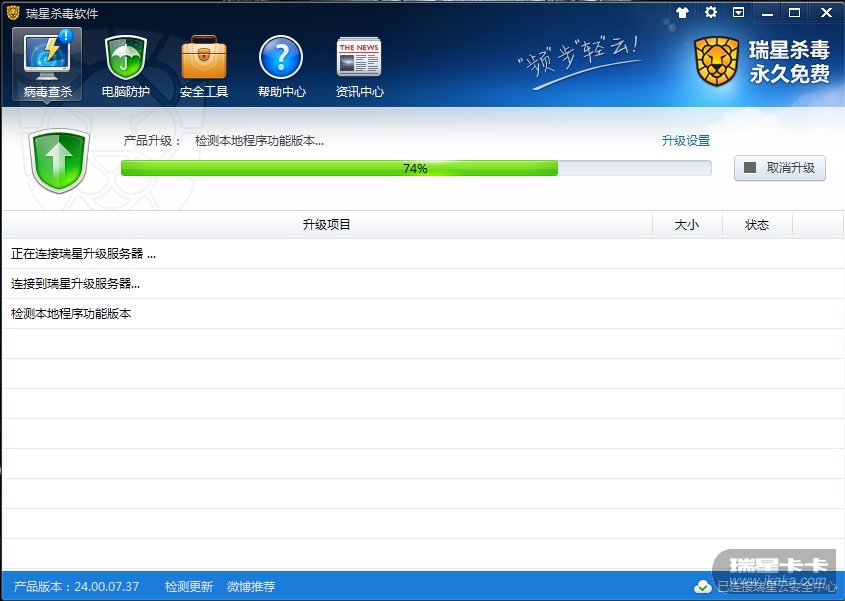
Task: Open the title bar dropdown menu
Action: tap(738, 12)
